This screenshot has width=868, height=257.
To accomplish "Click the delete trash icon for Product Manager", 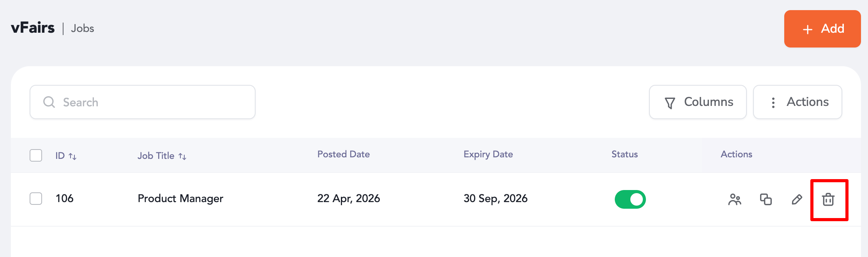I will 828,199.
